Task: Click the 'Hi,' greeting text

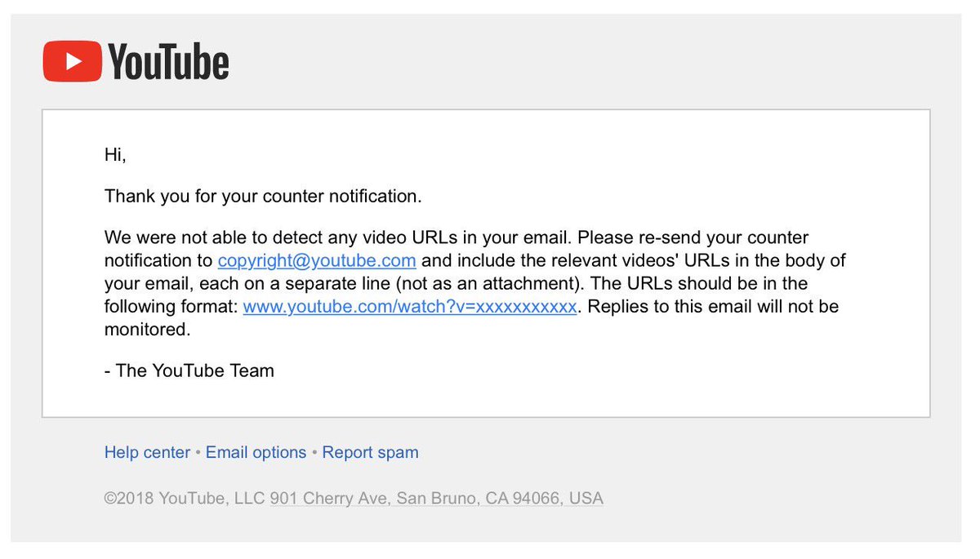Action: [115, 154]
